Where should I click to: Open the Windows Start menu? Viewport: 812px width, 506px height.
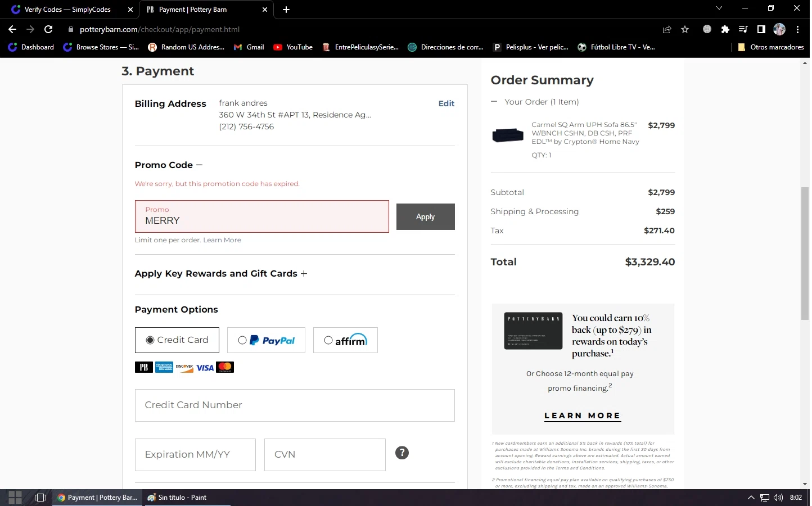click(x=15, y=498)
